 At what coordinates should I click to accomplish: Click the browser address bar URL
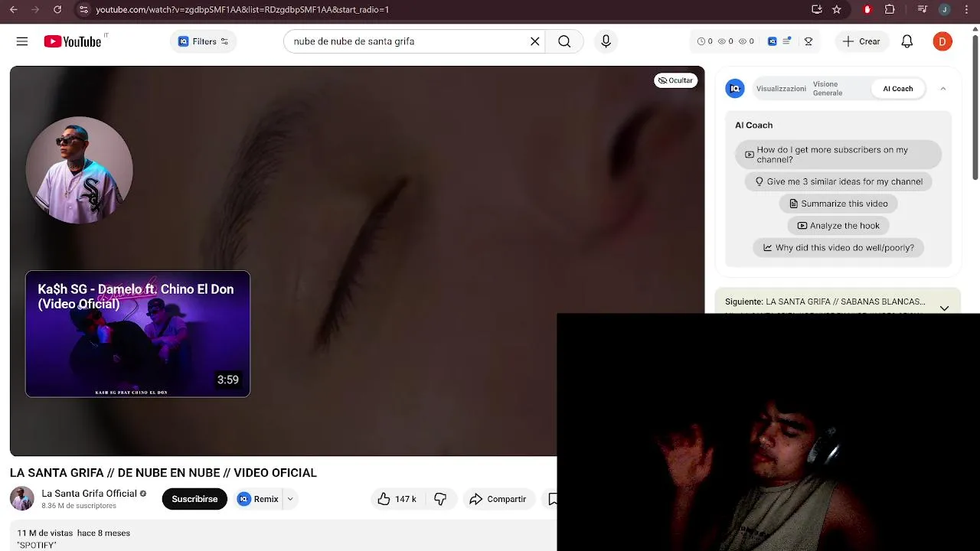tap(242, 9)
